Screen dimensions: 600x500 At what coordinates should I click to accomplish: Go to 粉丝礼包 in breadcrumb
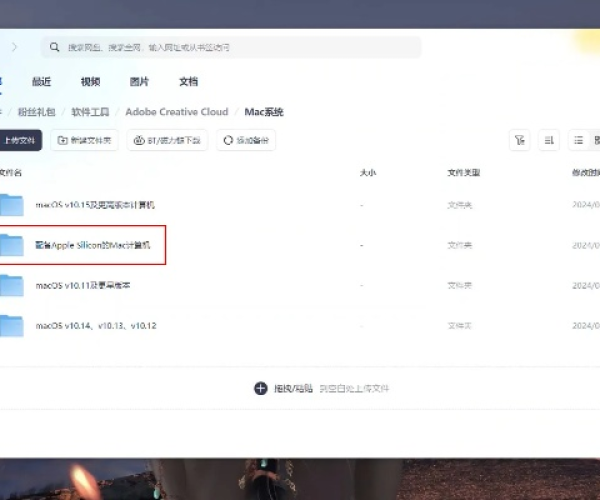coord(37,112)
